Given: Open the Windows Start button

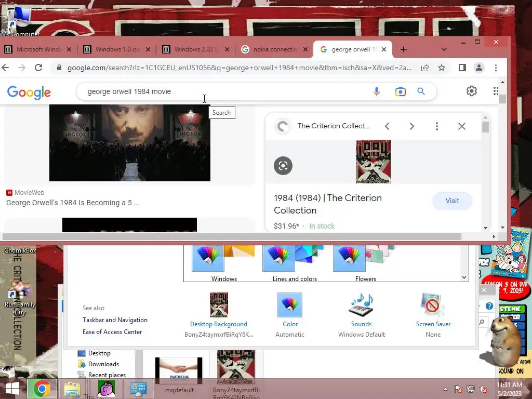Looking at the screenshot, I should coord(12,389).
